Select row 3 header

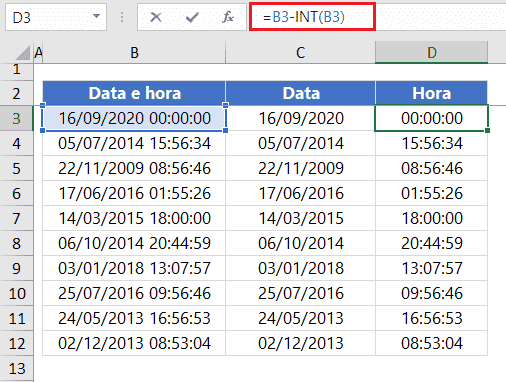[17, 118]
